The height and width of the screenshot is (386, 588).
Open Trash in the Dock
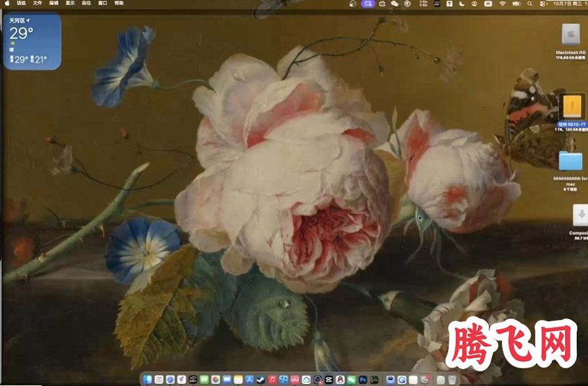(452, 379)
